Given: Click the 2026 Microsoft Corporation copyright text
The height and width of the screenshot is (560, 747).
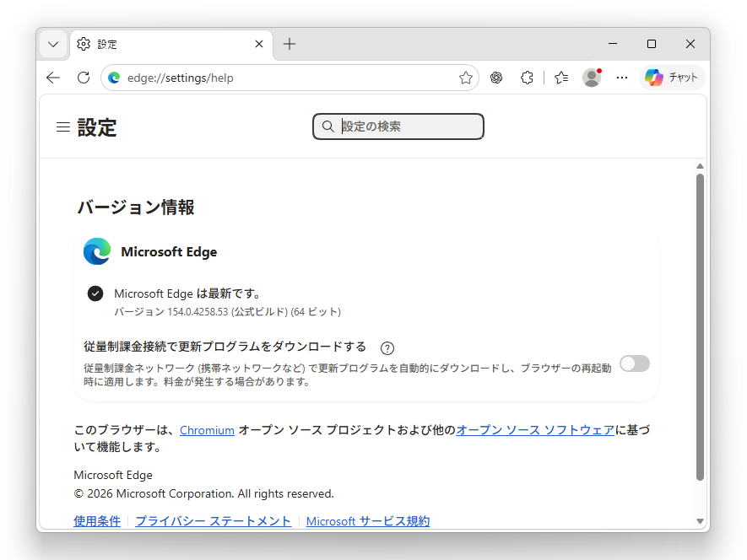Looking at the screenshot, I should tap(204, 493).
